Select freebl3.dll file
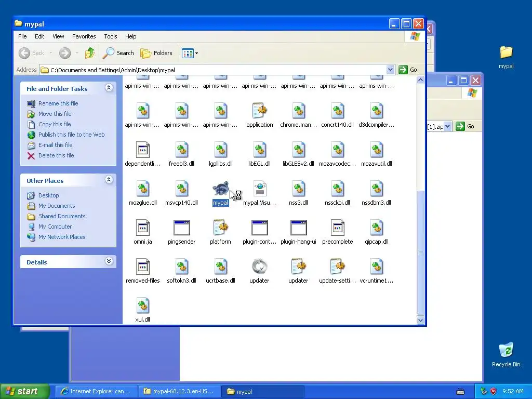The height and width of the screenshot is (399, 532). pos(181,154)
